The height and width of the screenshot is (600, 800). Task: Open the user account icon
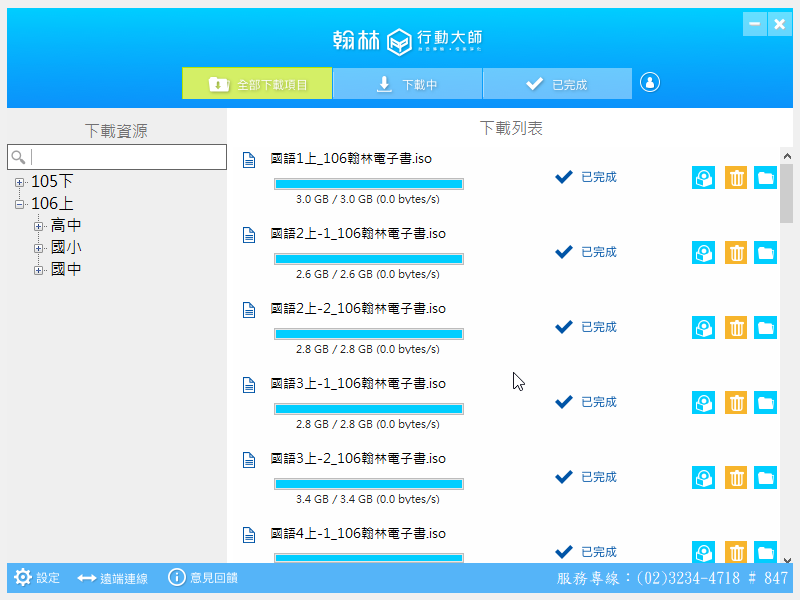click(649, 82)
